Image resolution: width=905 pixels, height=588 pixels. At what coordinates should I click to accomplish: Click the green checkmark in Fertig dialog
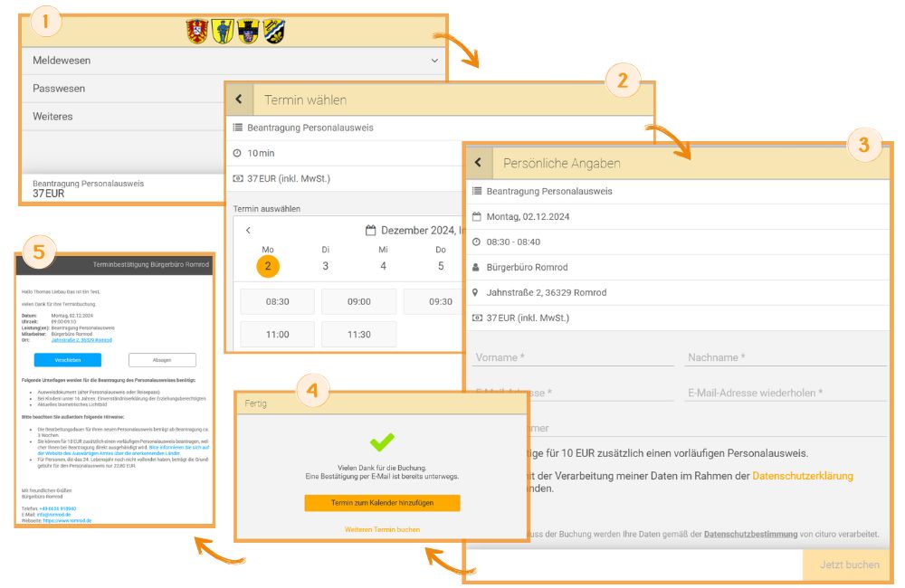click(382, 442)
